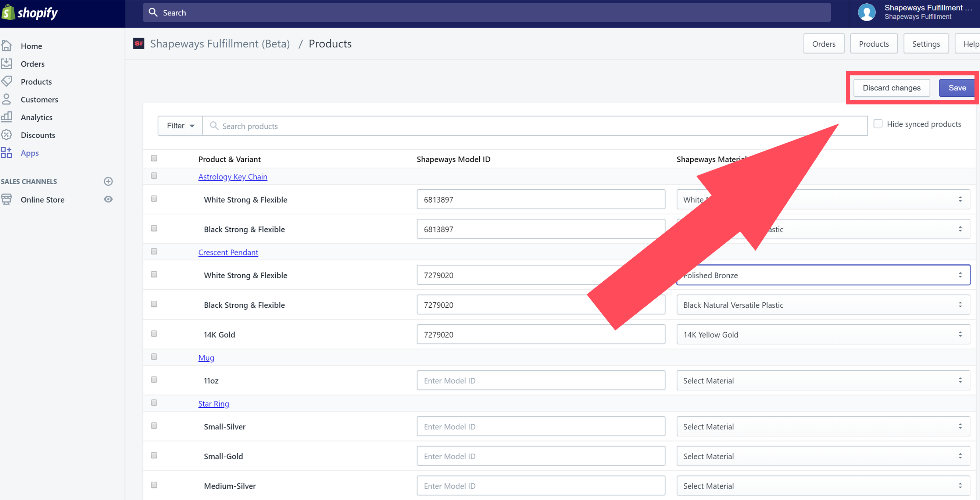This screenshot has width=980, height=500.
Task: Open the Select Material dropdown for Small-Gold
Action: click(x=823, y=456)
